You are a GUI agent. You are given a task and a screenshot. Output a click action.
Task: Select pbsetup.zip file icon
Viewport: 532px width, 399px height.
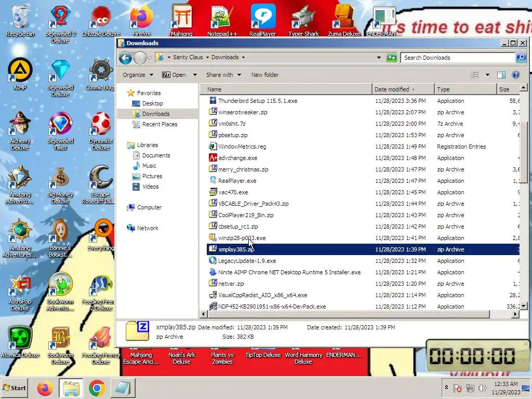pos(212,135)
